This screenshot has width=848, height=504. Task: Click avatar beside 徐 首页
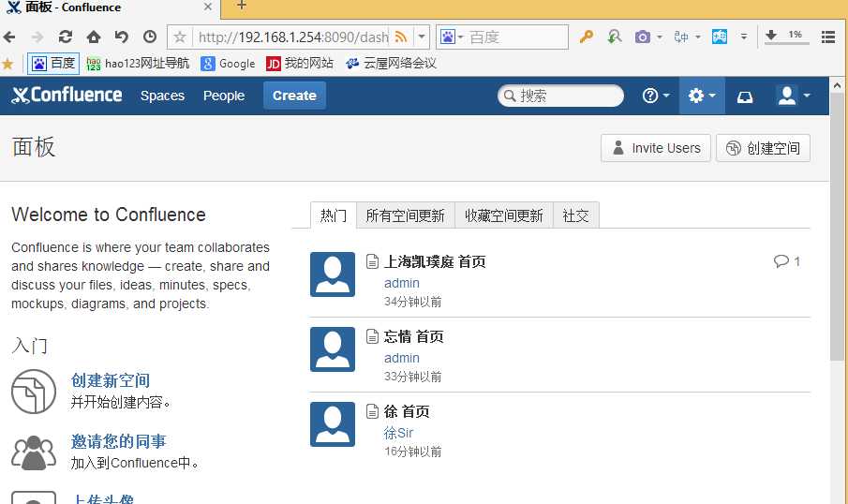point(333,424)
